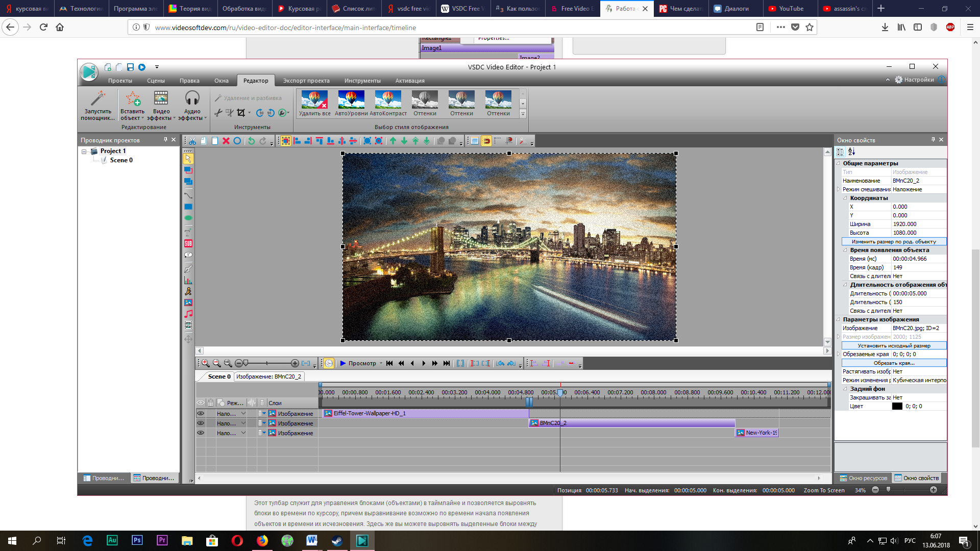Select the chart tool in left toolbar

tap(188, 280)
